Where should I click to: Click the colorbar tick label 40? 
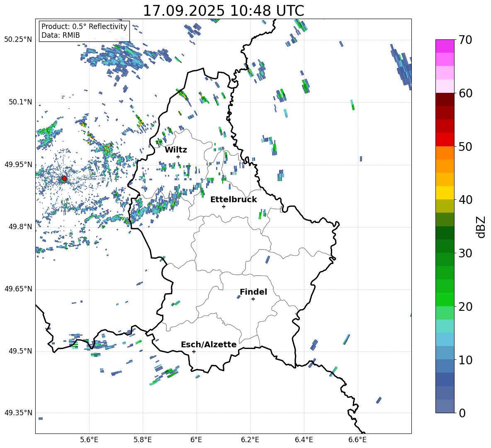465,200
